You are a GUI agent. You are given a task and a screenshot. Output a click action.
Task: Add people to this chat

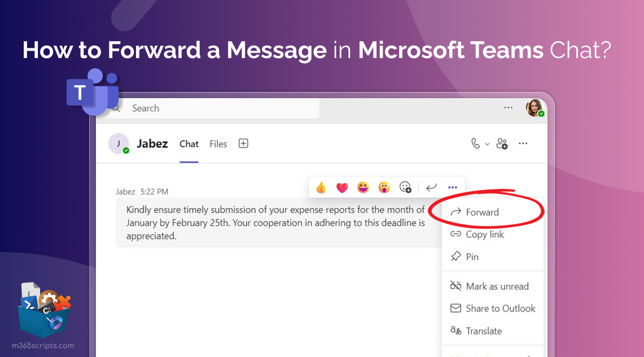[x=502, y=143]
